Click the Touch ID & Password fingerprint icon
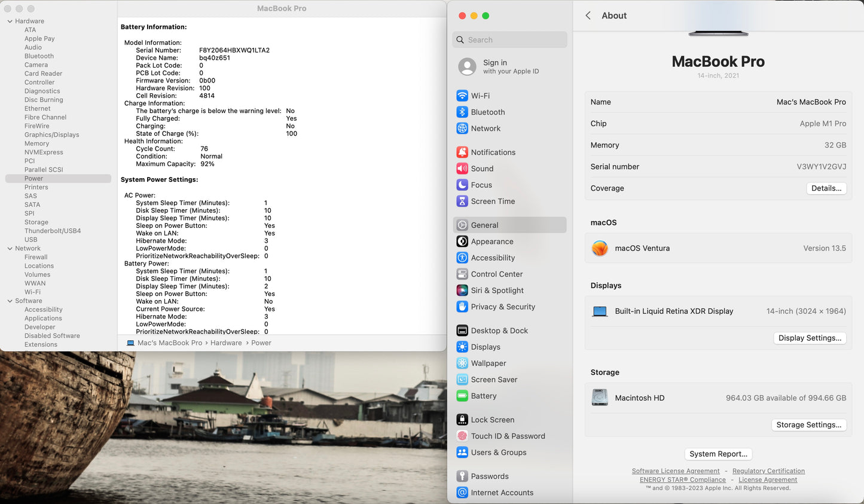The width and height of the screenshot is (864, 504). (x=462, y=436)
